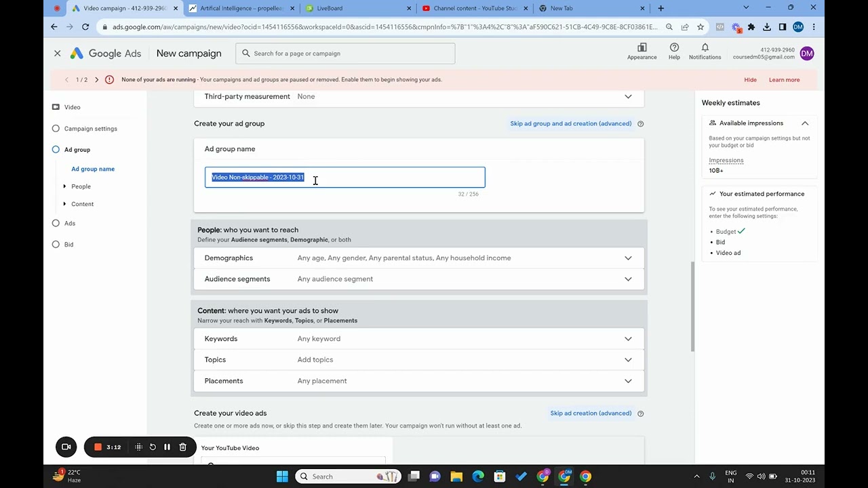Screen dimensions: 868x488
Task: Expand Demographics row
Action: pyautogui.click(x=628, y=258)
